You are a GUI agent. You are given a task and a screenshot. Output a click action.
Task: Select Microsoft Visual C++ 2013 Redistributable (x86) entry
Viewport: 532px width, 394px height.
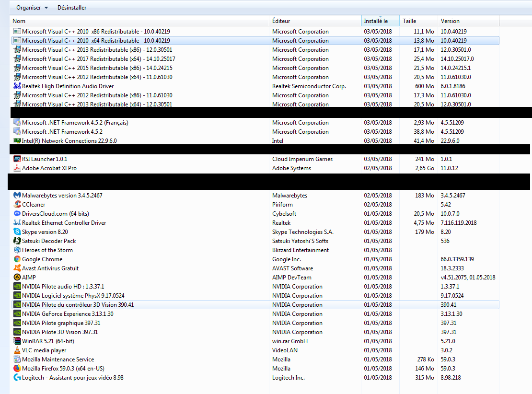(97, 49)
